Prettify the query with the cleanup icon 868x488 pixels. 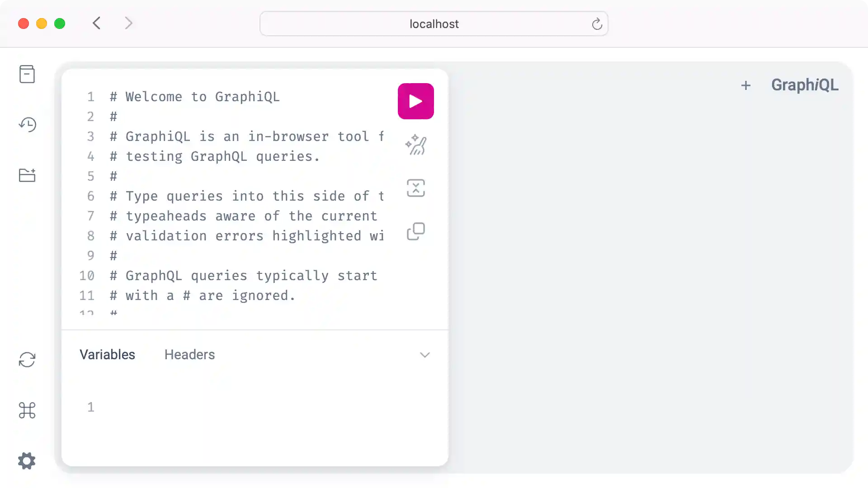pyautogui.click(x=415, y=145)
